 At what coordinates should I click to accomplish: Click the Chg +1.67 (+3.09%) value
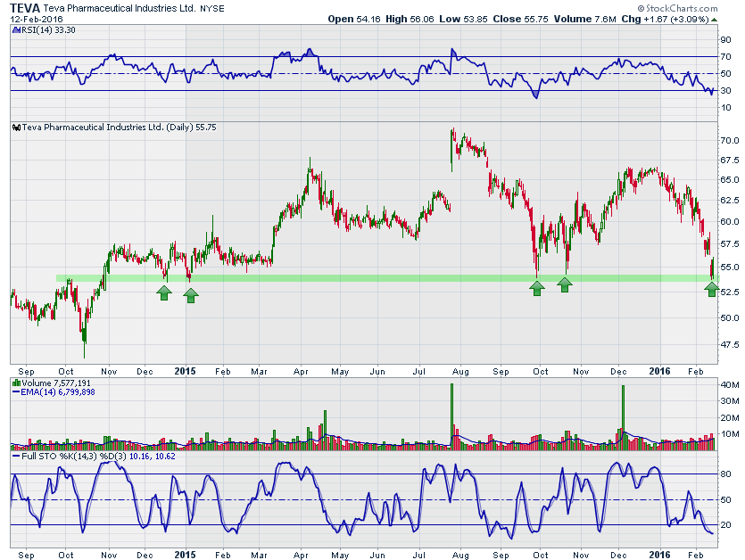[x=666, y=19]
